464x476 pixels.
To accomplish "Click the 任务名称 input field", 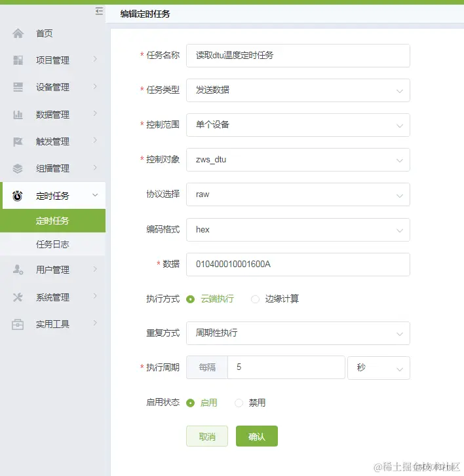I will point(298,56).
